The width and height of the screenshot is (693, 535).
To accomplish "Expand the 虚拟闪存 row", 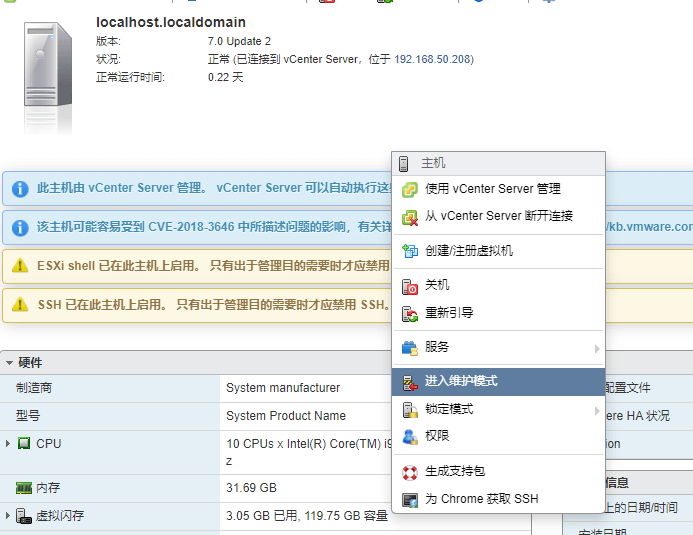I will click(8, 516).
